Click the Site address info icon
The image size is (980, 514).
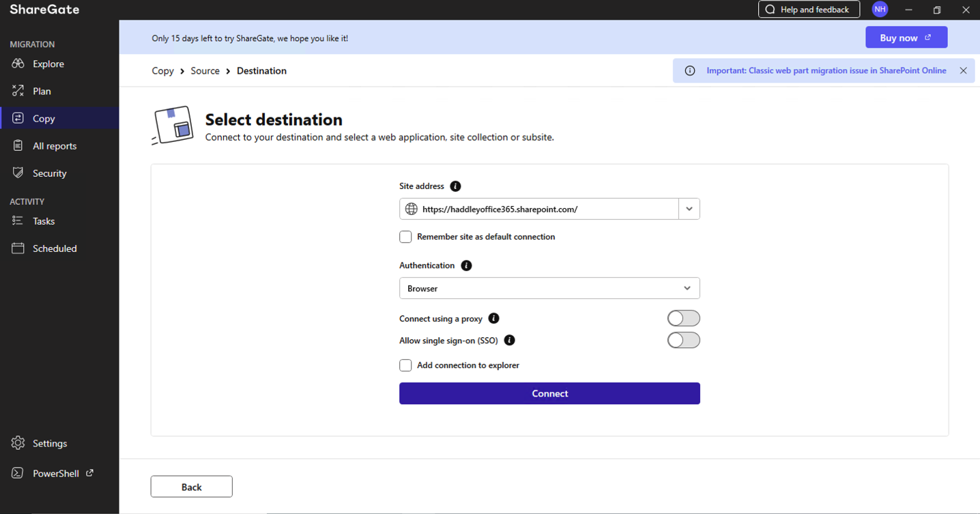(x=455, y=186)
